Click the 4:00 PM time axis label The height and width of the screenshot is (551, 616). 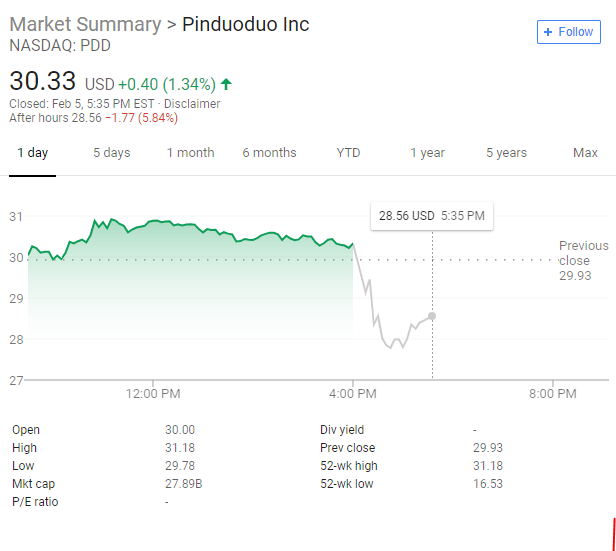click(x=352, y=394)
